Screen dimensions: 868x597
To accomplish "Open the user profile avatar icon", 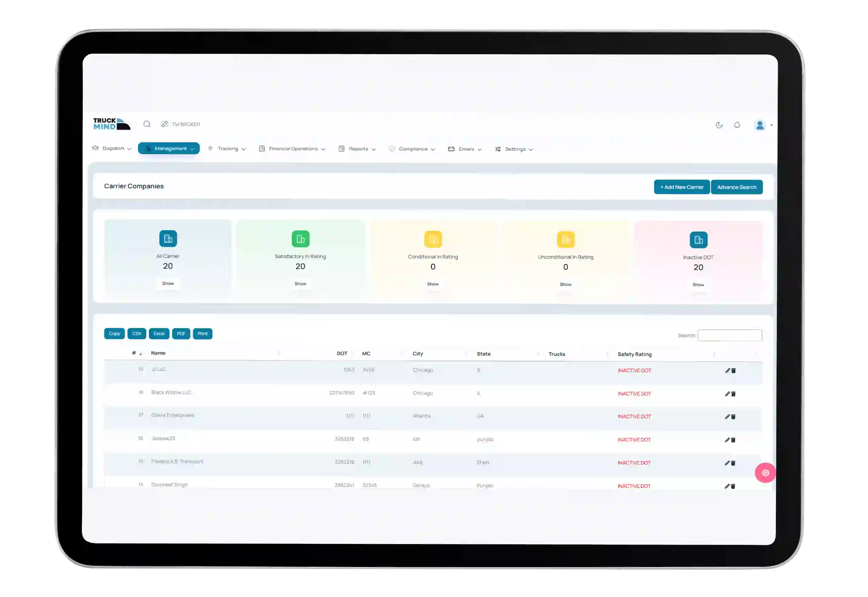I will coord(759,125).
